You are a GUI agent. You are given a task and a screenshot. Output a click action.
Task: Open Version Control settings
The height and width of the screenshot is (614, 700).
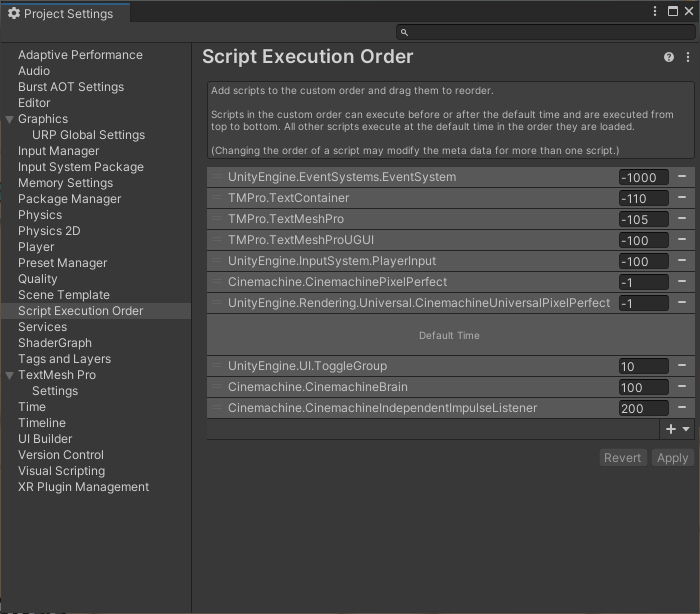61,455
